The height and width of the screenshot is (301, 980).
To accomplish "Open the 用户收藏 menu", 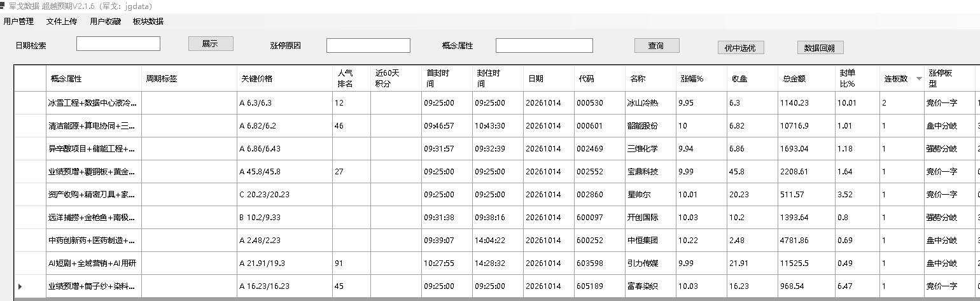I will coord(105,22).
